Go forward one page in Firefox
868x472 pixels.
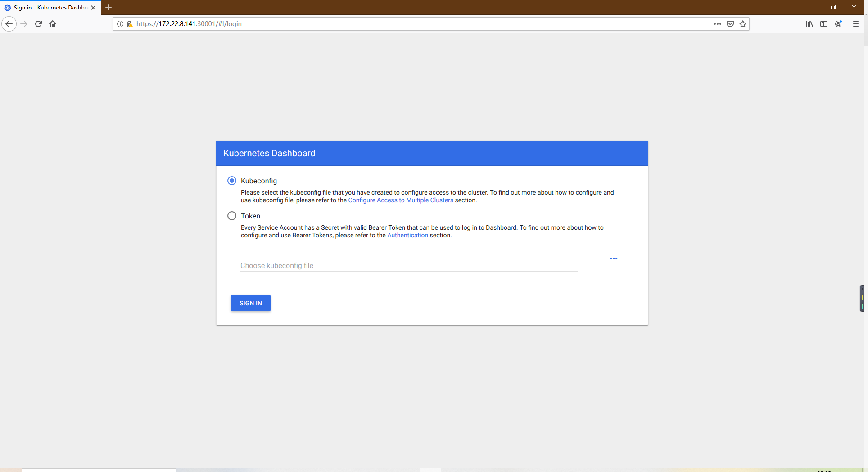click(24, 24)
